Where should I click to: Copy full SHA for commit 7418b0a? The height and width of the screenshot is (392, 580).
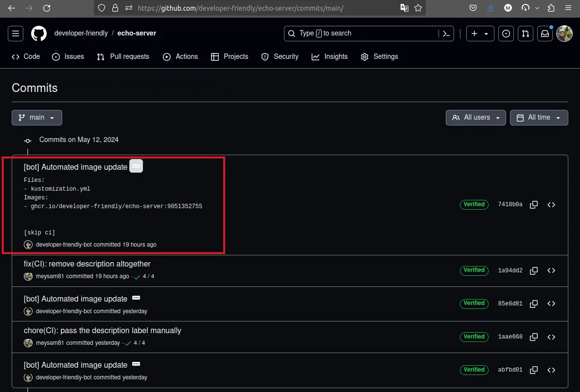click(533, 205)
